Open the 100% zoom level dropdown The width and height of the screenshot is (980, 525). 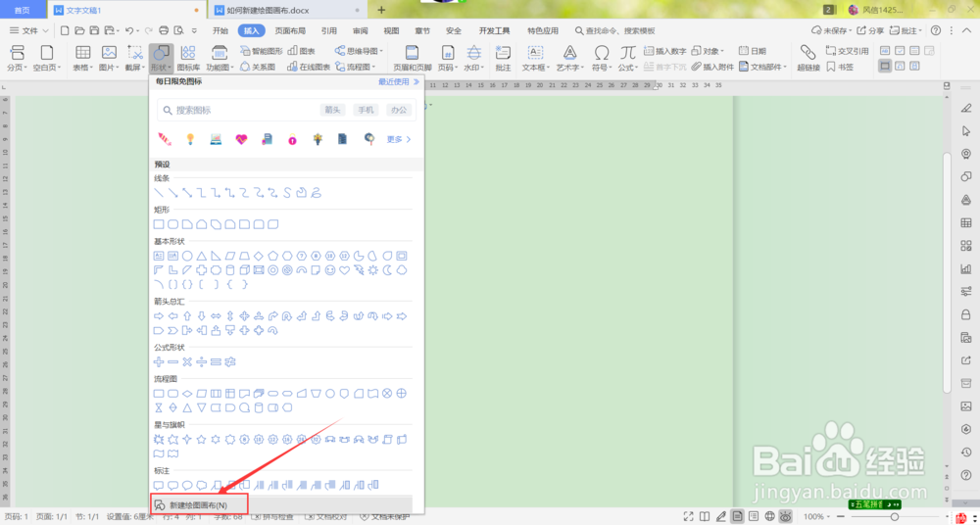[x=816, y=517]
